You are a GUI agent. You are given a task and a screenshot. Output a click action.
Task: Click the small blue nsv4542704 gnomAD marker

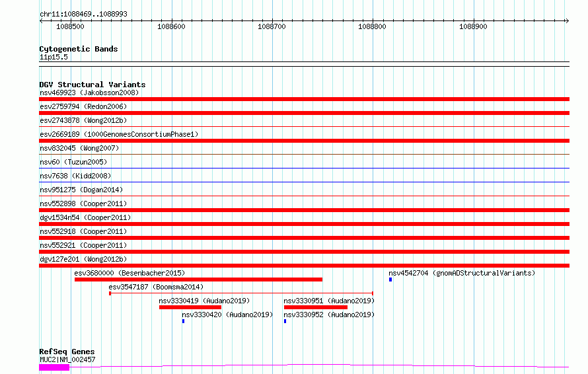point(390,280)
